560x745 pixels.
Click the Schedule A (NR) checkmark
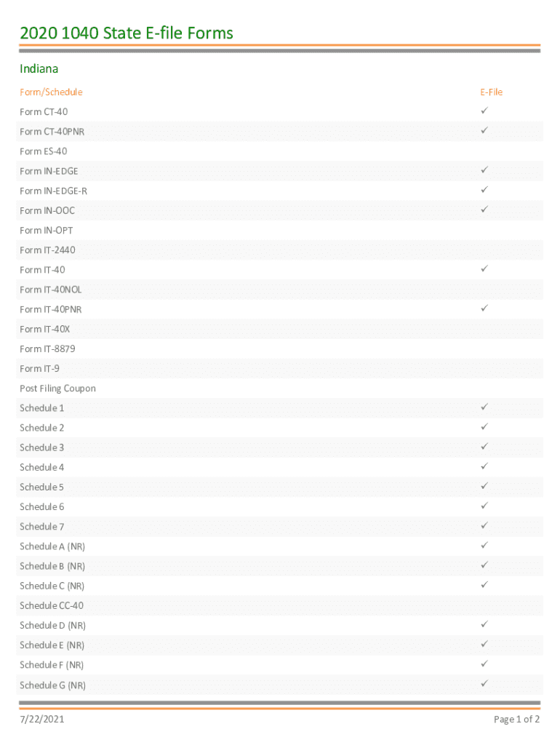point(484,546)
